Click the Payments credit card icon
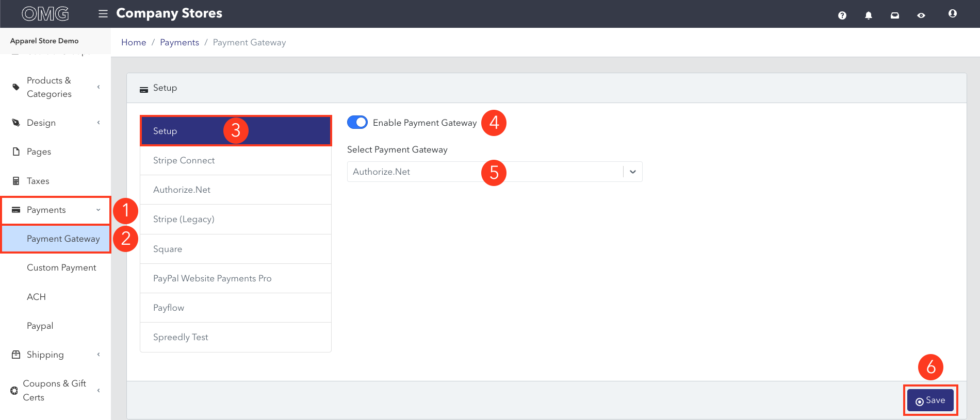The image size is (980, 420). (16, 210)
